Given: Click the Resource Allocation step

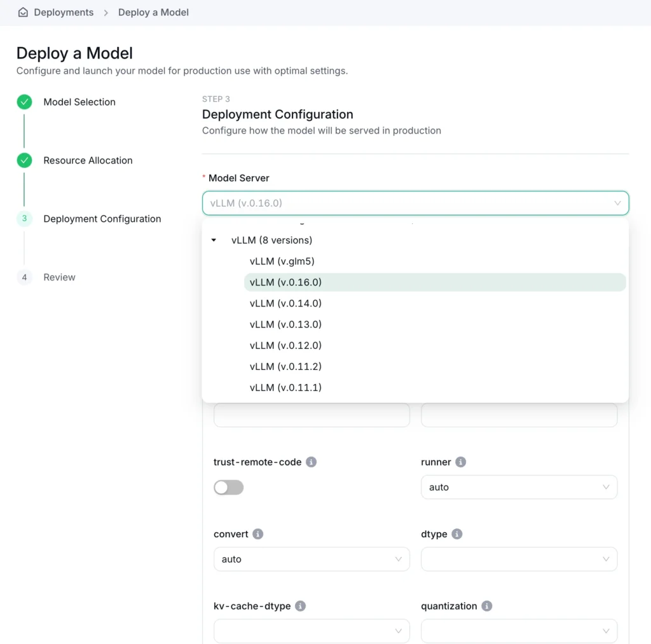Looking at the screenshot, I should pos(88,161).
